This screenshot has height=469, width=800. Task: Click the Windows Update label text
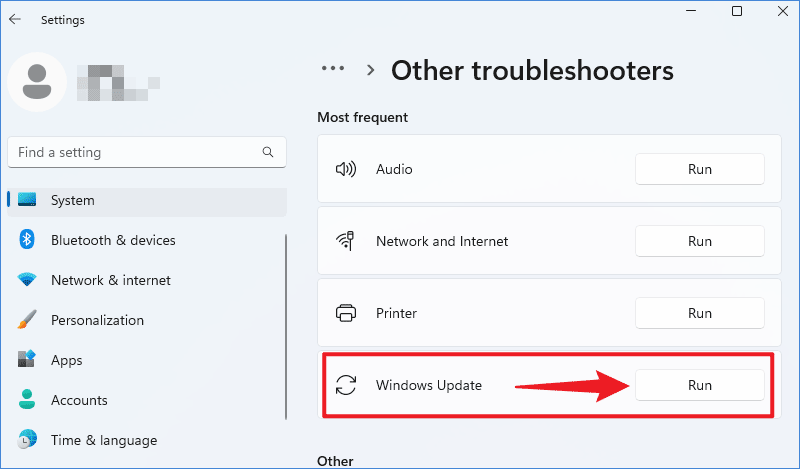click(429, 385)
